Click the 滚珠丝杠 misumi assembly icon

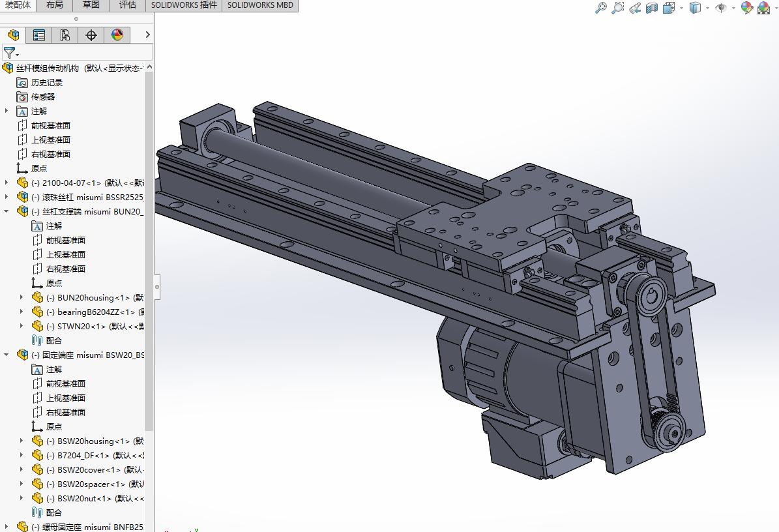pyautogui.click(x=22, y=197)
